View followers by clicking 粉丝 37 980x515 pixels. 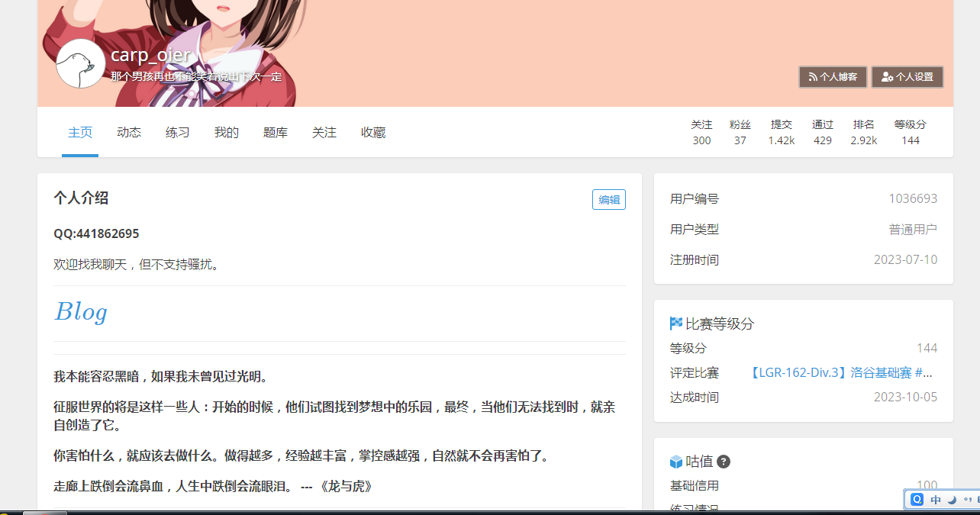click(740, 132)
